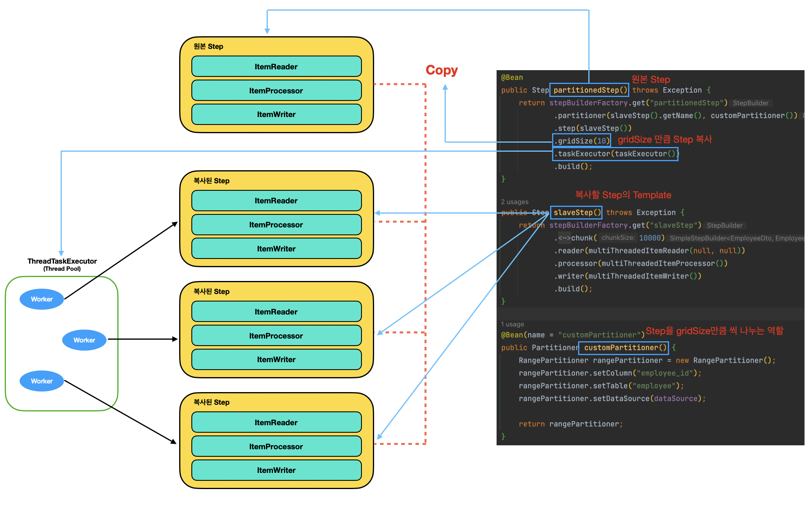Open the '2 usages' hint above slaveStep
812x506 pixels.
(515, 202)
